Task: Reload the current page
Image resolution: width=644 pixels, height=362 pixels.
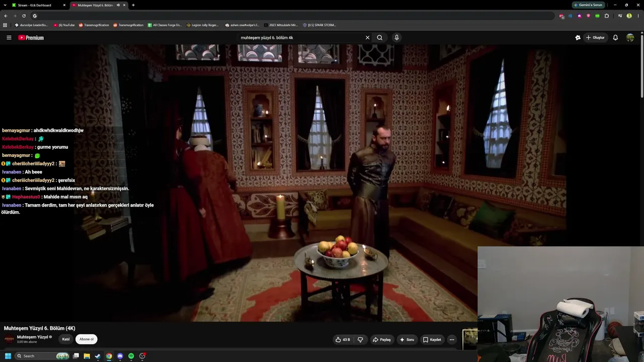Action: [x=24, y=16]
